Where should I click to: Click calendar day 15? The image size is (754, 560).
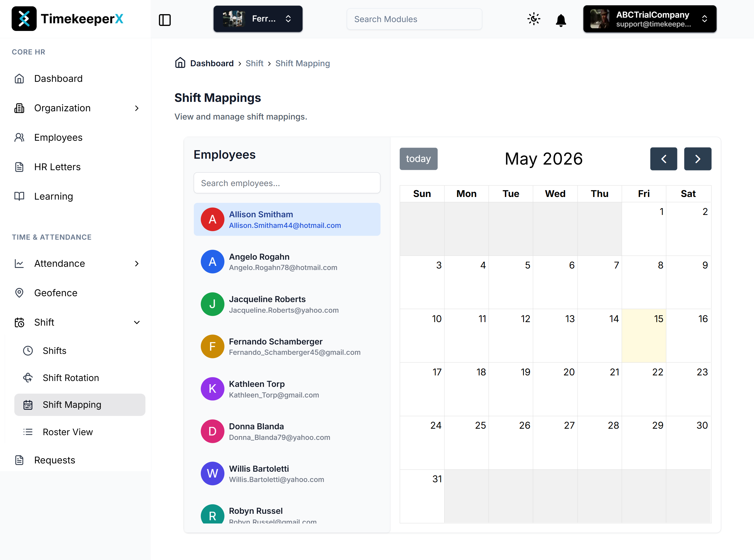click(644, 336)
